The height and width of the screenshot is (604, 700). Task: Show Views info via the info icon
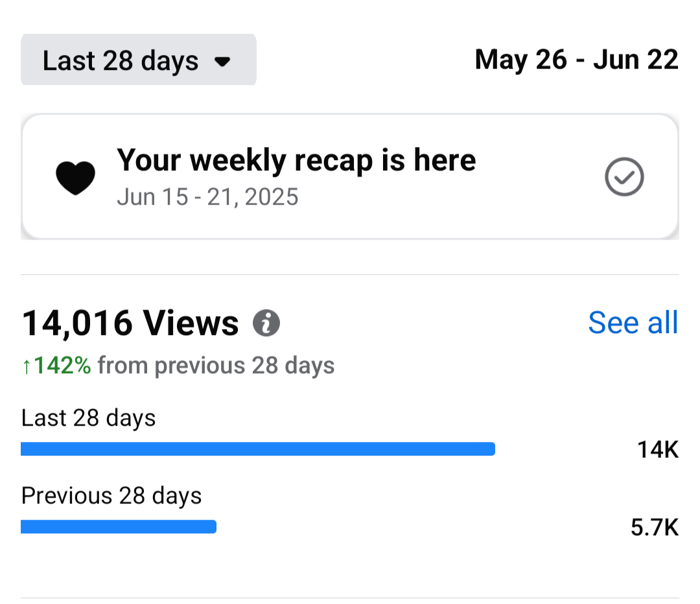pos(266,323)
